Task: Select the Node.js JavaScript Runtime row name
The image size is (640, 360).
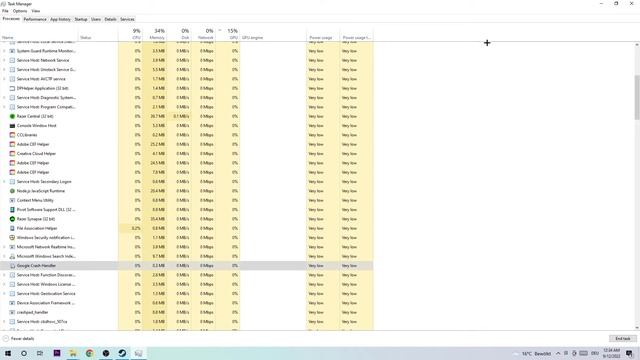Action: tap(41, 191)
